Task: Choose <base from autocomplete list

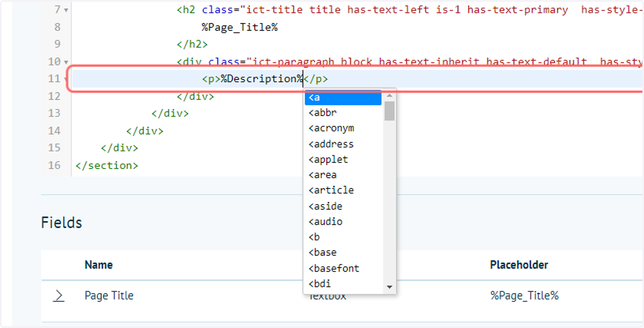Action: [x=343, y=252]
